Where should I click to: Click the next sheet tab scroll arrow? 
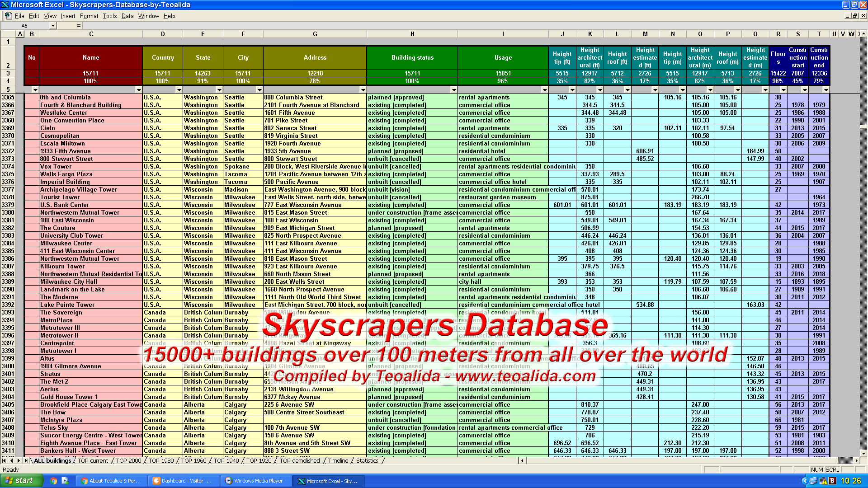click(x=19, y=461)
